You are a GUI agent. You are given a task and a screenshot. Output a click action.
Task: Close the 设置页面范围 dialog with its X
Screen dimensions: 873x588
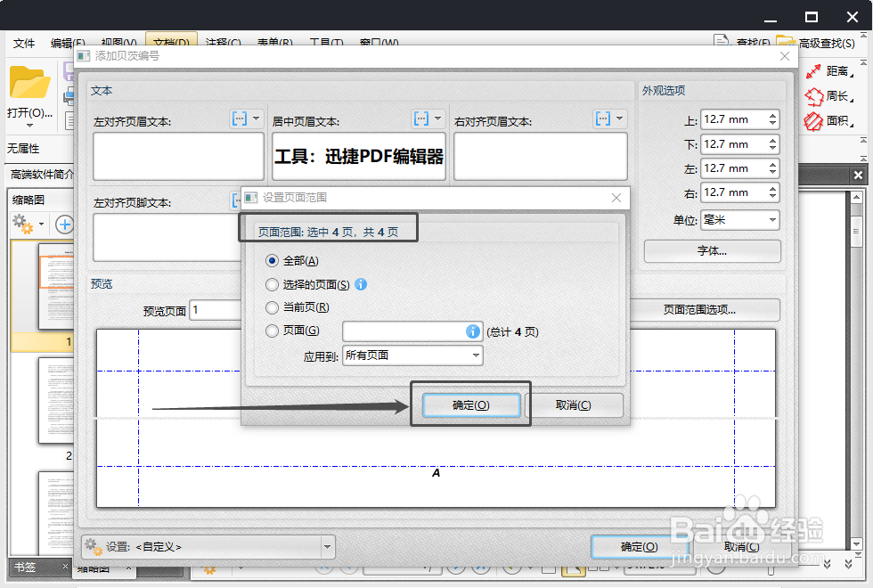click(x=616, y=198)
